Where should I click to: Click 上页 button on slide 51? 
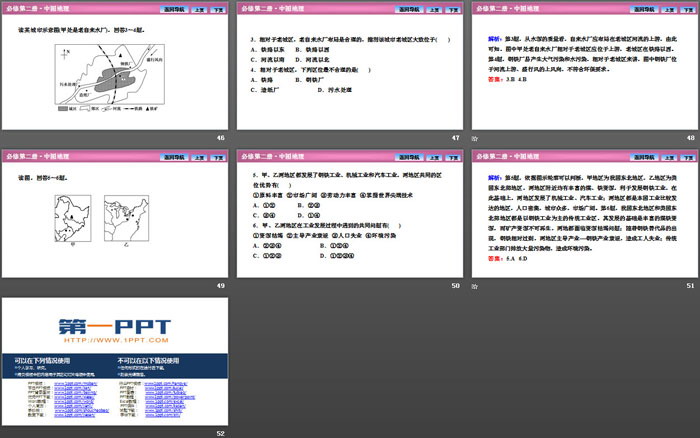(x=669, y=158)
